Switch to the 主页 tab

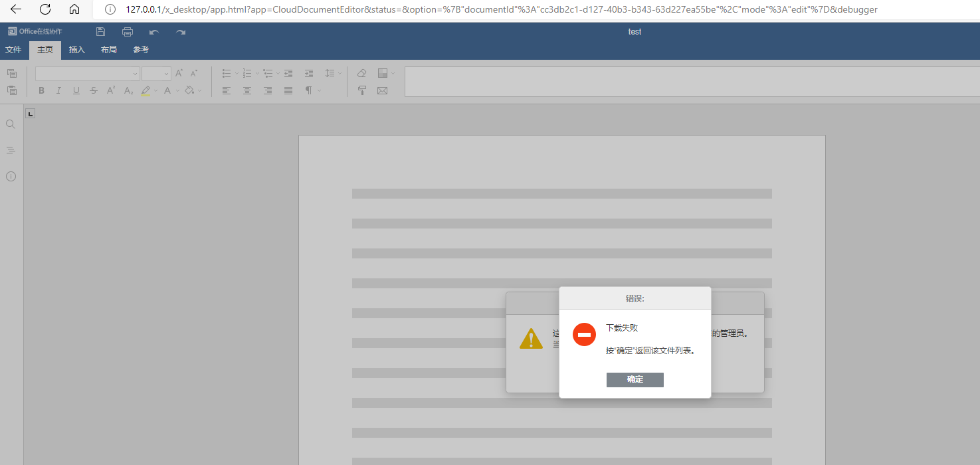pyautogui.click(x=45, y=50)
